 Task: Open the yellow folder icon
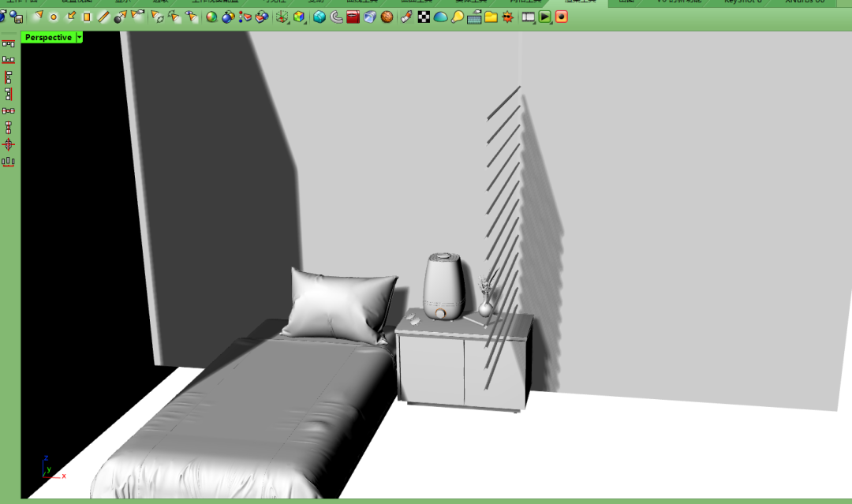pyautogui.click(x=491, y=17)
